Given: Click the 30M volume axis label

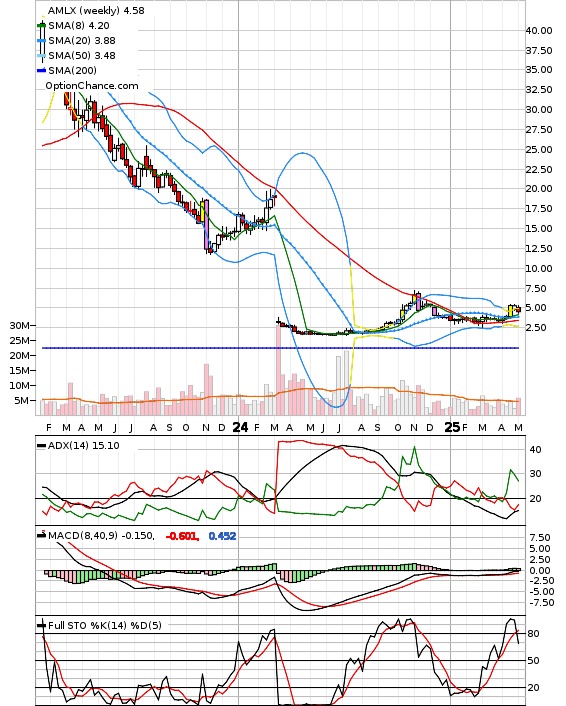Looking at the screenshot, I should coord(20,326).
